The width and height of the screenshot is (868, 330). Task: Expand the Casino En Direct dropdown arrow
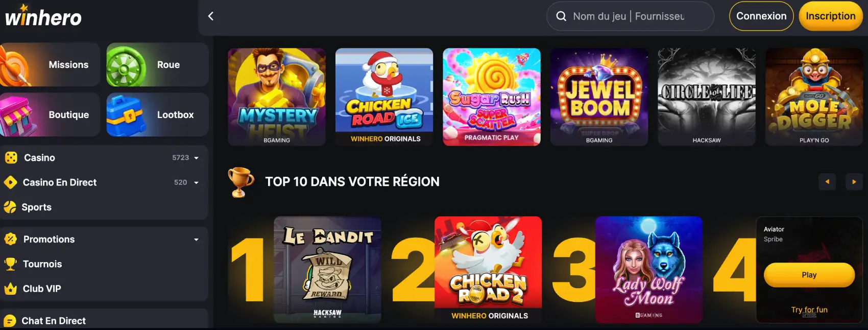(196, 183)
